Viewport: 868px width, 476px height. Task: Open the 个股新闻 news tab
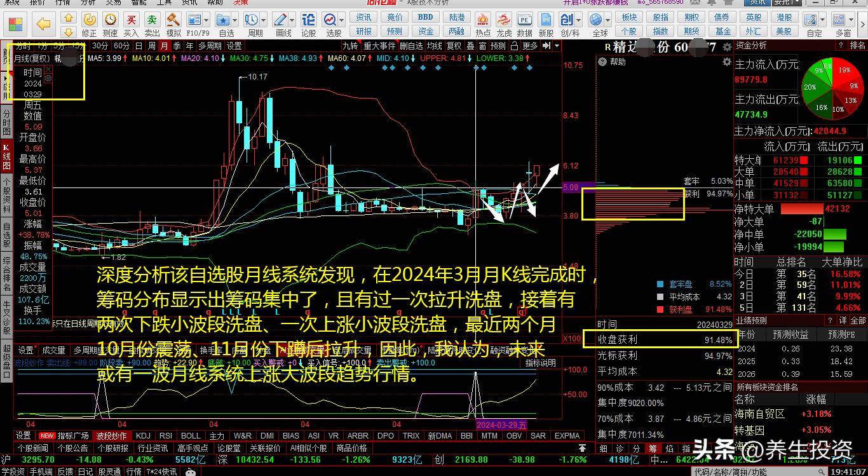pyautogui.click(x=33, y=448)
